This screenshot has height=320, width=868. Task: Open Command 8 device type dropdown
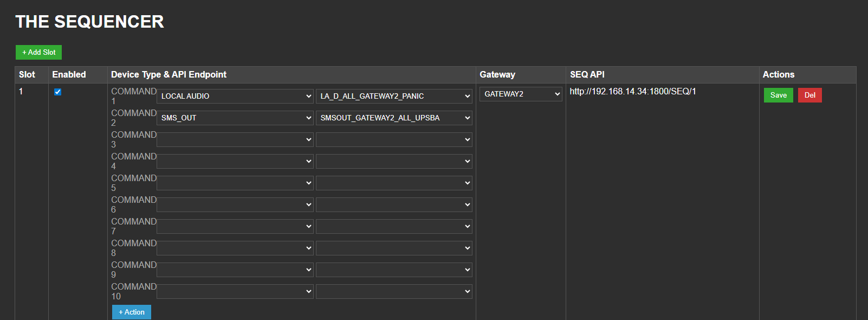click(235, 248)
